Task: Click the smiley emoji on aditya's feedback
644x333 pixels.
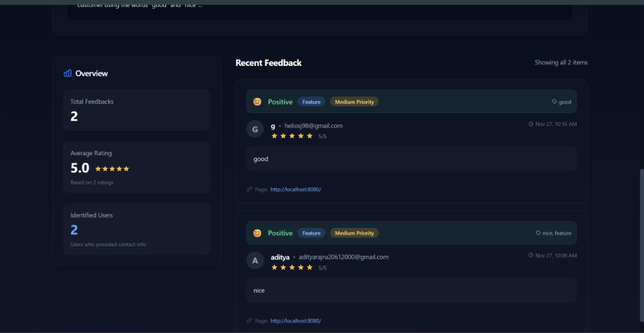Action: (x=257, y=233)
